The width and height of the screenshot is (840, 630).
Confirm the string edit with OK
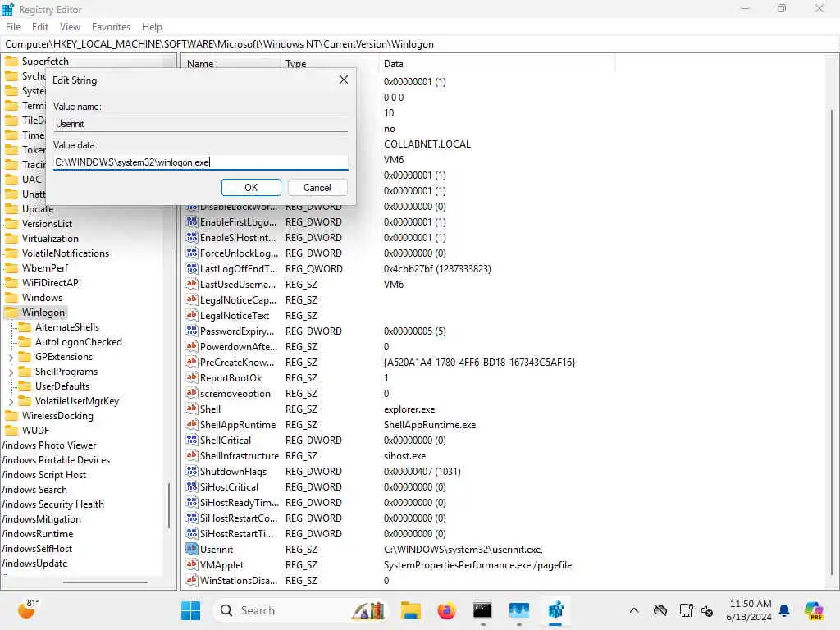coord(251,188)
